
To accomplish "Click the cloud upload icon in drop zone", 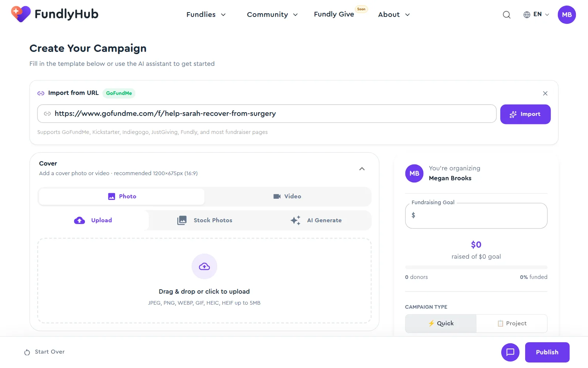I will (x=204, y=266).
